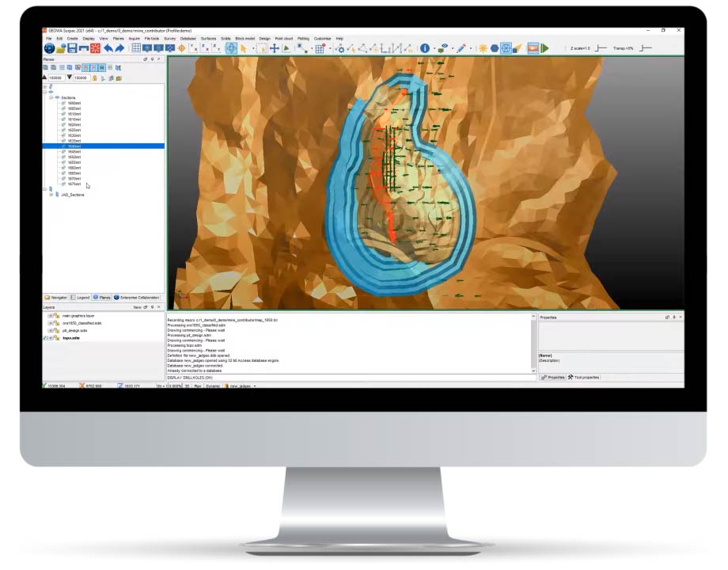The height and width of the screenshot is (570, 728).
Task: Open the new_jadges database dropdown
Action: (256, 386)
